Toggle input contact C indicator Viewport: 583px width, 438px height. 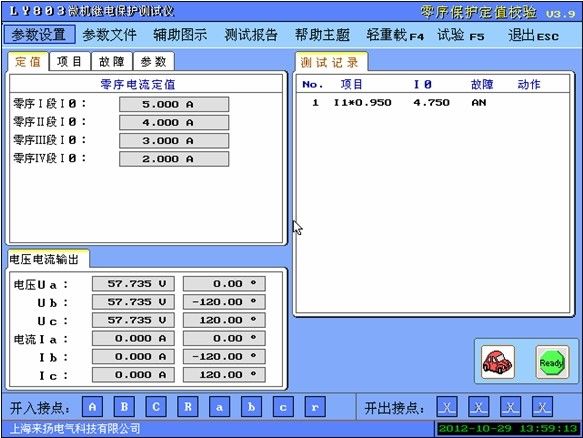tap(156, 407)
